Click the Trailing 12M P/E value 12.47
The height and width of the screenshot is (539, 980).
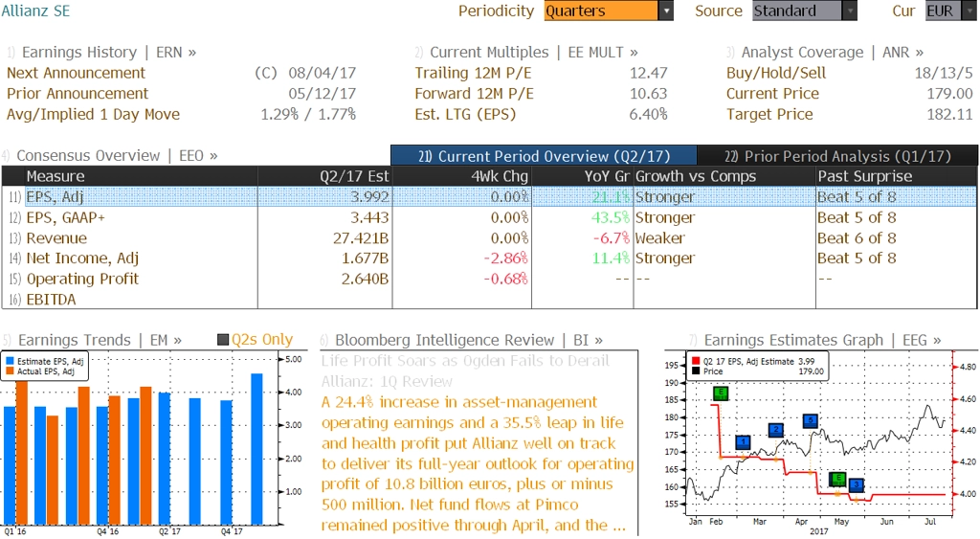pyautogui.click(x=648, y=73)
